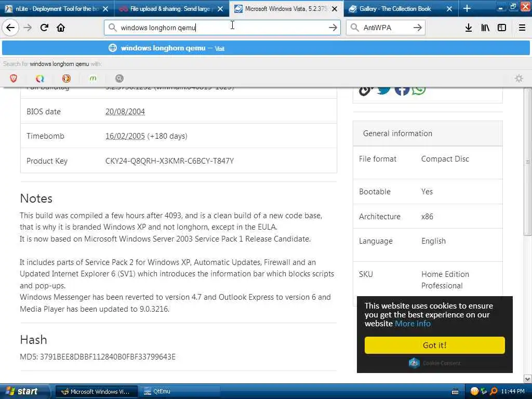Reload the current page
Image resolution: width=532 pixels, height=399 pixels.
[x=45, y=28]
